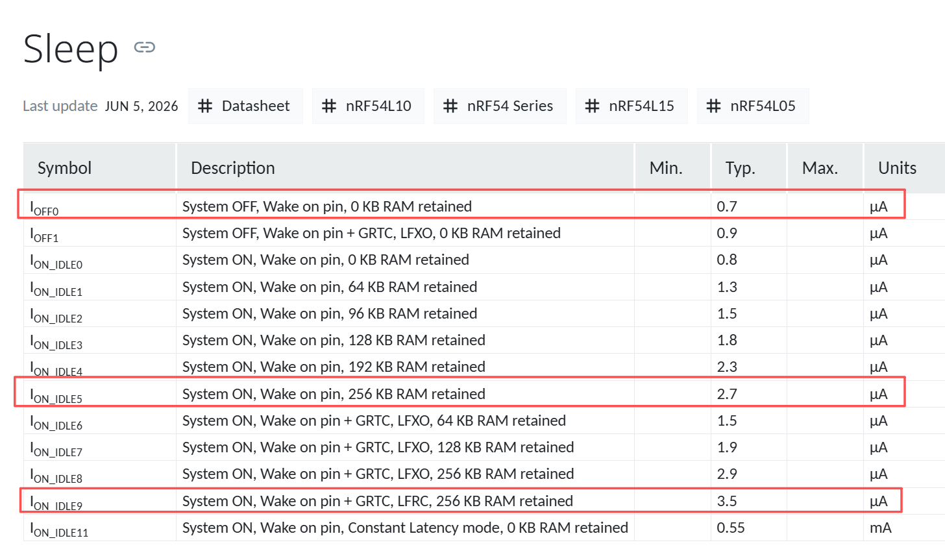Click the System OFF GRTC, LFXO description
This screenshot has width=945, height=560.
point(371,233)
